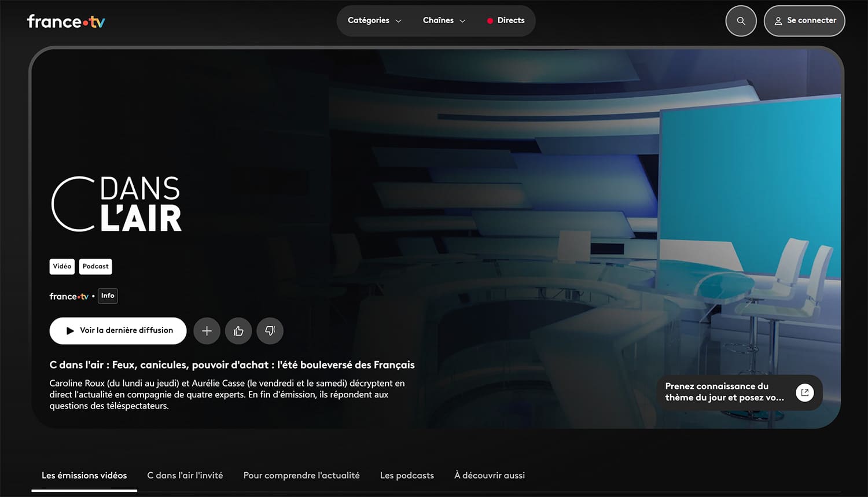The height and width of the screenshot is (497, 868).
Task: Open Pour comprendre l'actualité tab
Action: click(301, 476)
